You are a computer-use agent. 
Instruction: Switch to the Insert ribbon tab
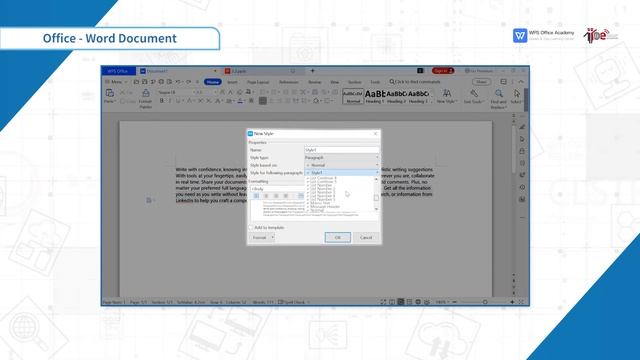point(232,82)
